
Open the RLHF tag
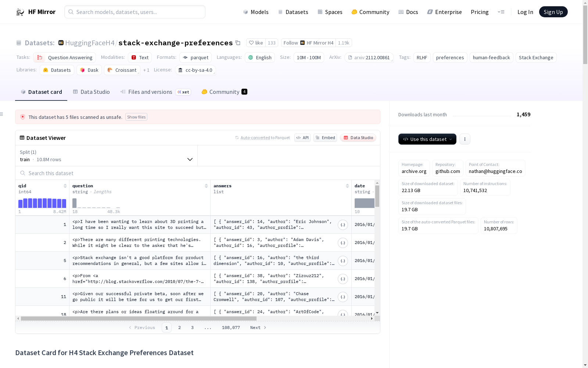coord(422,57)
